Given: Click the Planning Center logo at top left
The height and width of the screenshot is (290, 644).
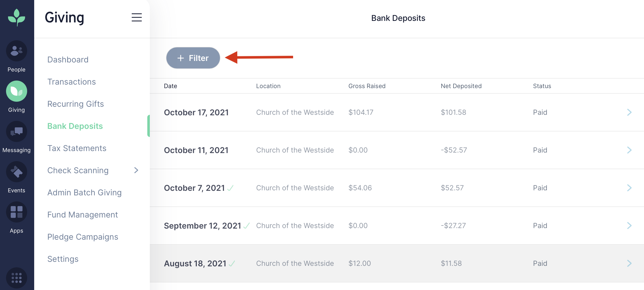Looking at the screenshot, I should 16,17.
